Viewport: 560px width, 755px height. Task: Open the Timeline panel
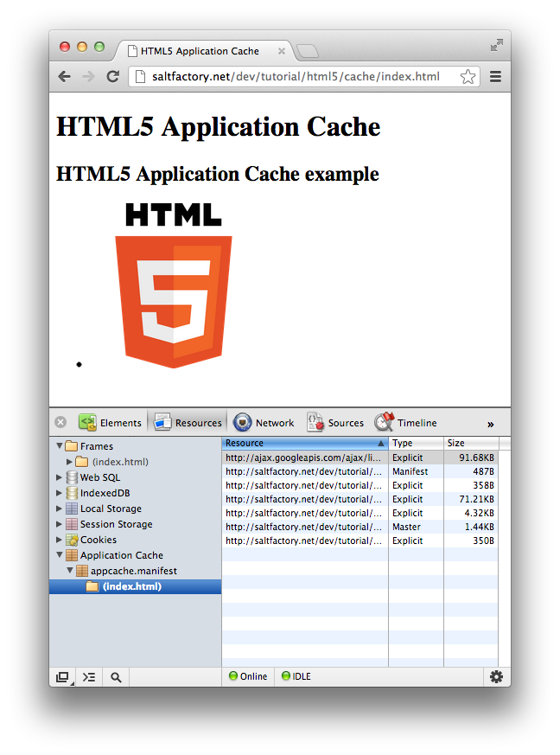[405, 422]
